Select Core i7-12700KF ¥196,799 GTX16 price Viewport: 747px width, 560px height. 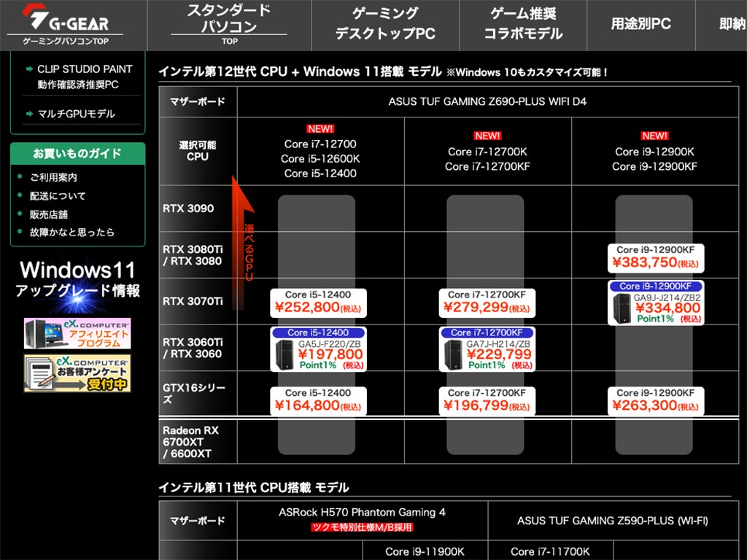pyautogui.click(x=487, y=401)
